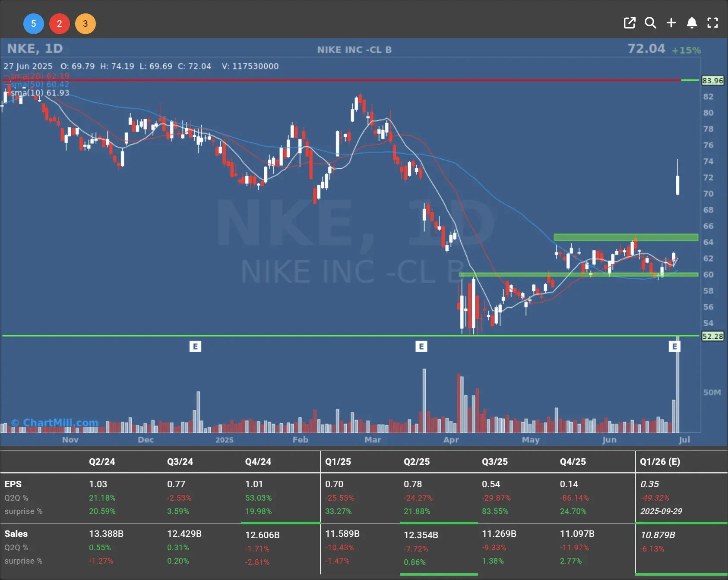Click EPS Q2Q value 53.03%
728x580 pixels.
coord(258,498)
